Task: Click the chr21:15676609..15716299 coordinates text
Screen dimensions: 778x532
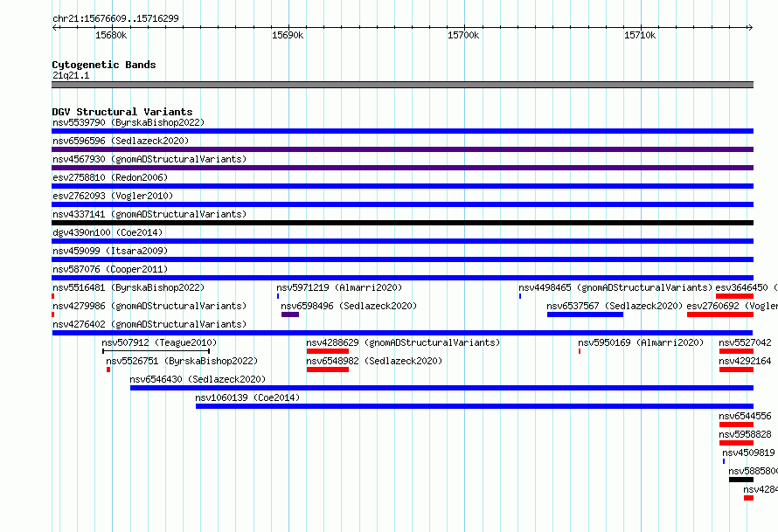Action: pos(115,18)
